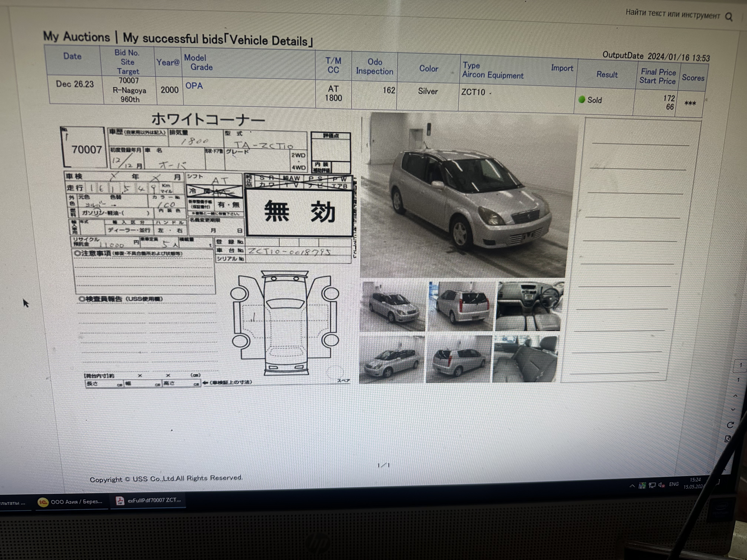Click the 'AT' transmission value in table
Viewport: 747px width, 560px height.
click(333, 89)
